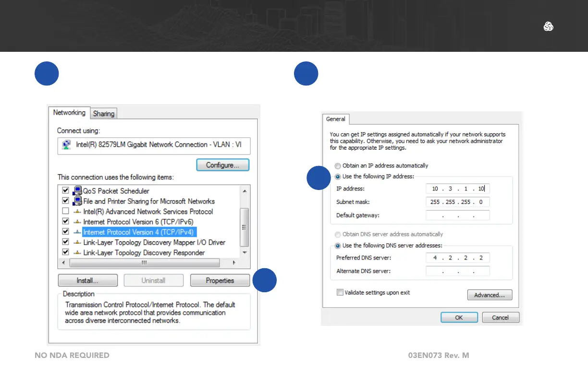The image size is (588, 380).
Task: Click the Subnet mask field
Action: pos(458,202)
